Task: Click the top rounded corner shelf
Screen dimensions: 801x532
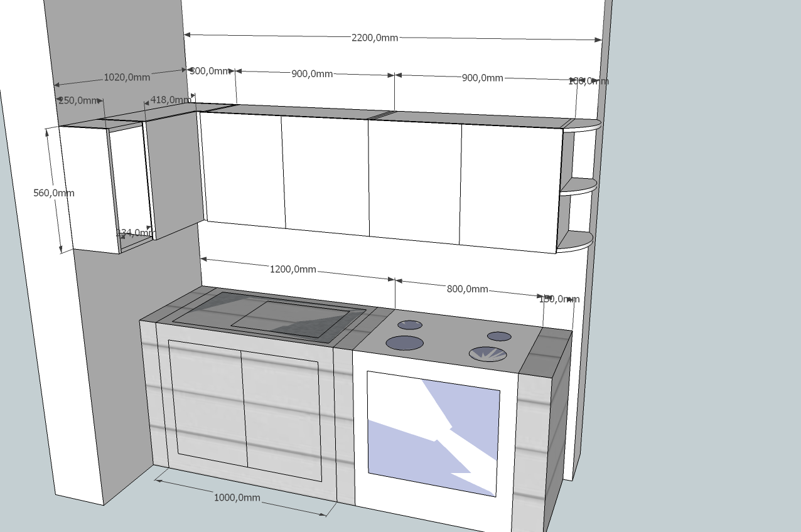Action: [585, 125]
